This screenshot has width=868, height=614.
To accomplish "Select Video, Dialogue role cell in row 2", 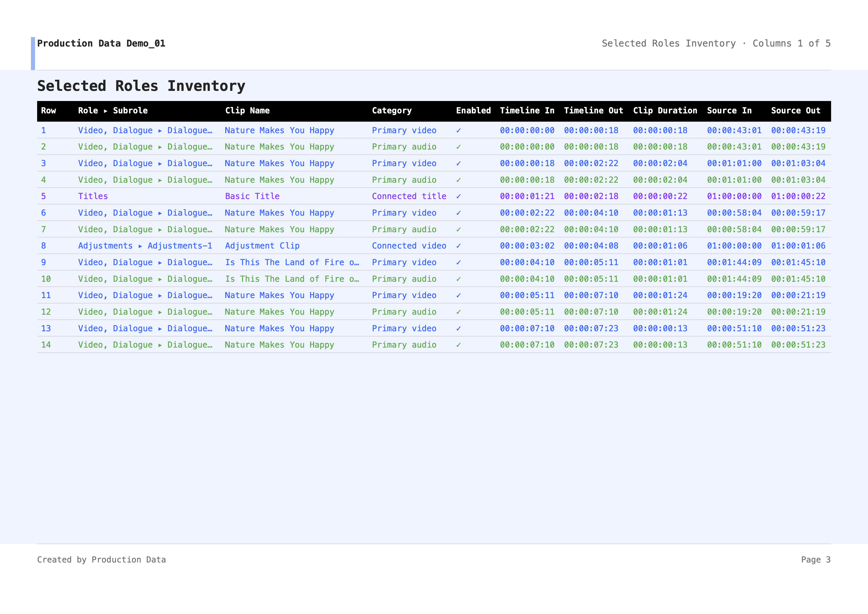I will tap(145, 147).
